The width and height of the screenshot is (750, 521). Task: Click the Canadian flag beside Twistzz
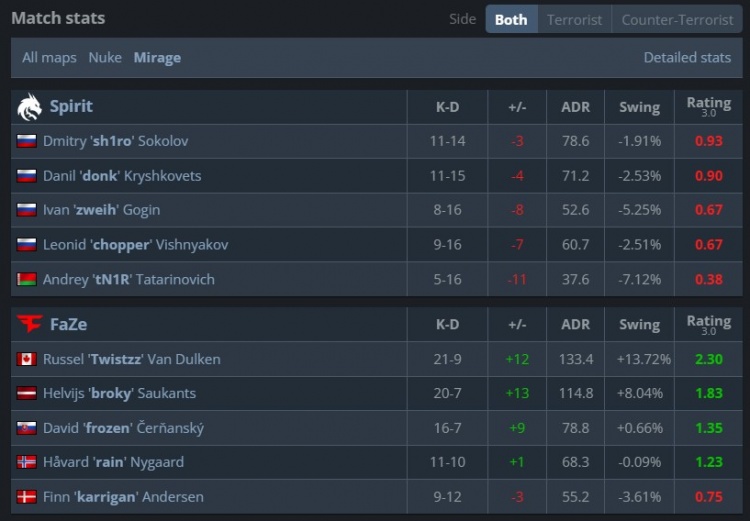pyautogui.click(x=27, y=359)
